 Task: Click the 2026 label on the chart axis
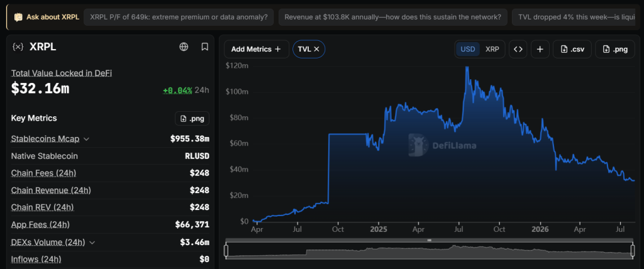coord(540,229)
